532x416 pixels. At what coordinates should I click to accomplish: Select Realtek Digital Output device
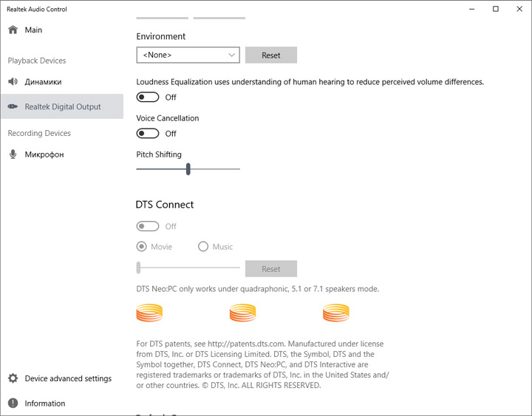pyautogui.click(x=62, y=106)
